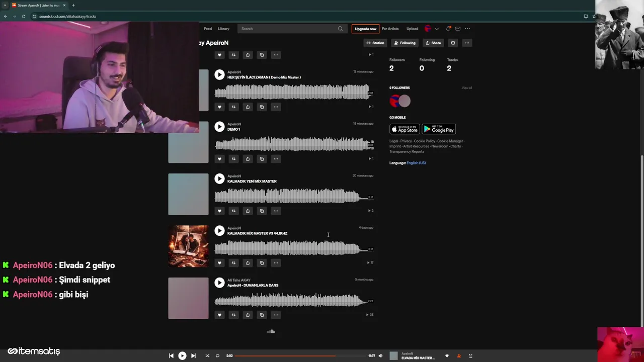Open more options for KALMADIK MİX MASTER V3

276,262
